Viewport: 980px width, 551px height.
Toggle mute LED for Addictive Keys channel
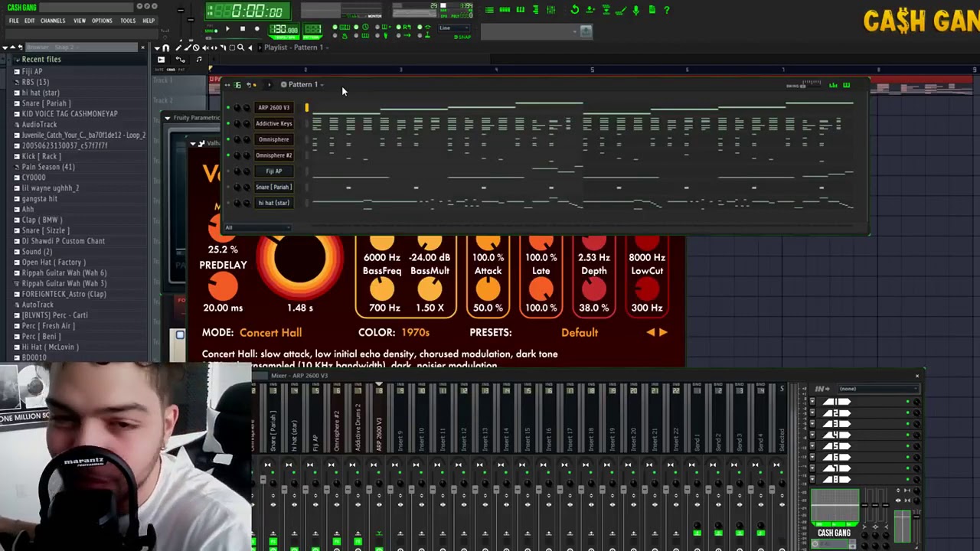tap(227, 124)
